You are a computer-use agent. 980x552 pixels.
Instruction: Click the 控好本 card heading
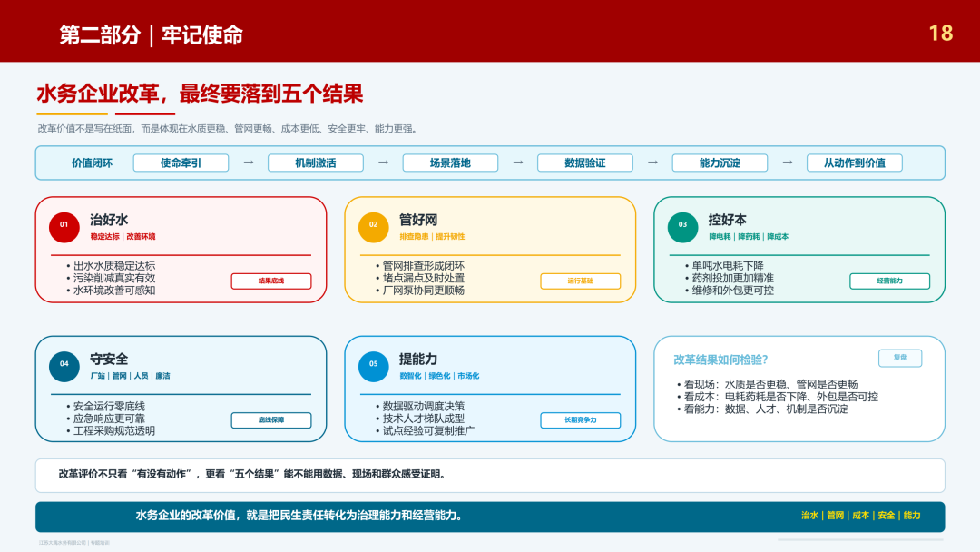pyautogui.click(x=728, y=220)
